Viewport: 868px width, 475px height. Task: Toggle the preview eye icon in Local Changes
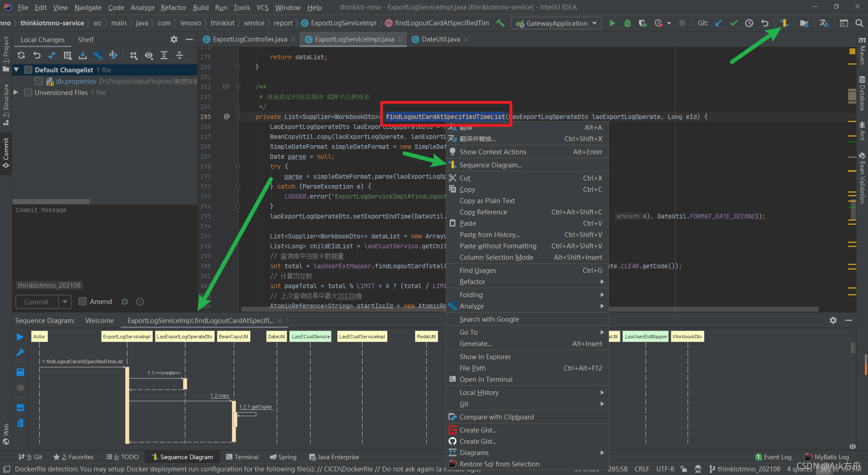point(149,55)
